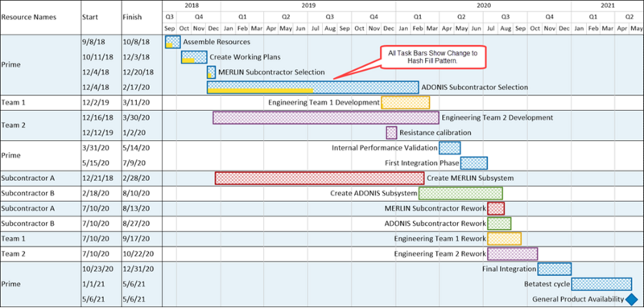Click the 2018 year header
Screen dimensions: 644x308
pyautogui.click(x=192, y=6)
